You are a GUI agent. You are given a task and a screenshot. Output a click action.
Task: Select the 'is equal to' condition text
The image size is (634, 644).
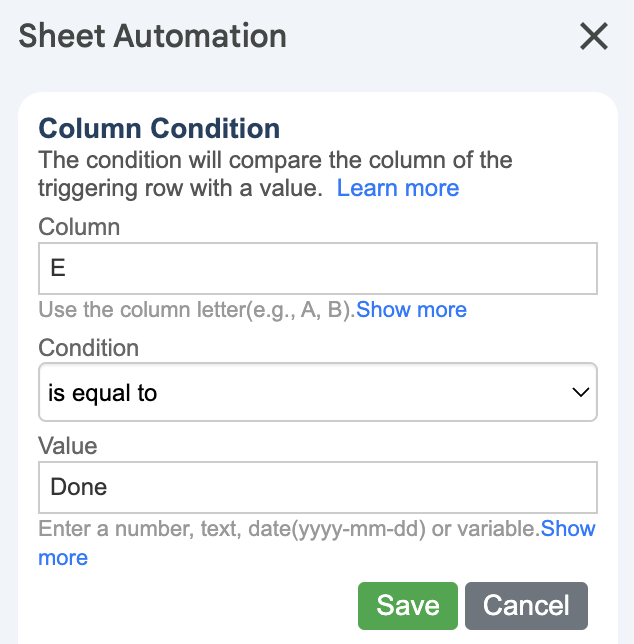click(x=103, y=393)
